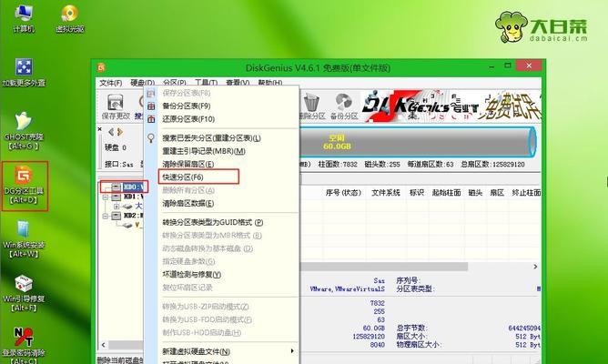Screen dimensions: 608x364
Task: Select the DG分区工具 [Alt+D] desktop icon
Action: coord(24,186)
